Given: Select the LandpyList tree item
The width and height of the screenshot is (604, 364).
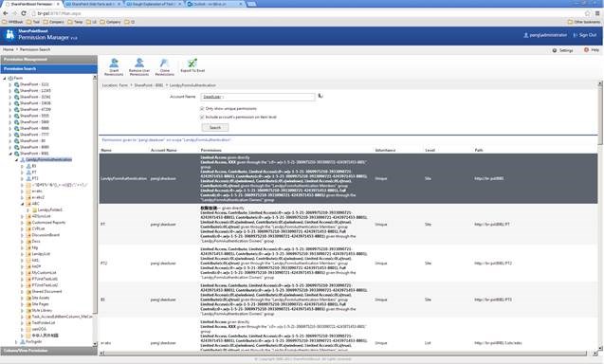Looking at the screenshot, I should click(41, 254).
